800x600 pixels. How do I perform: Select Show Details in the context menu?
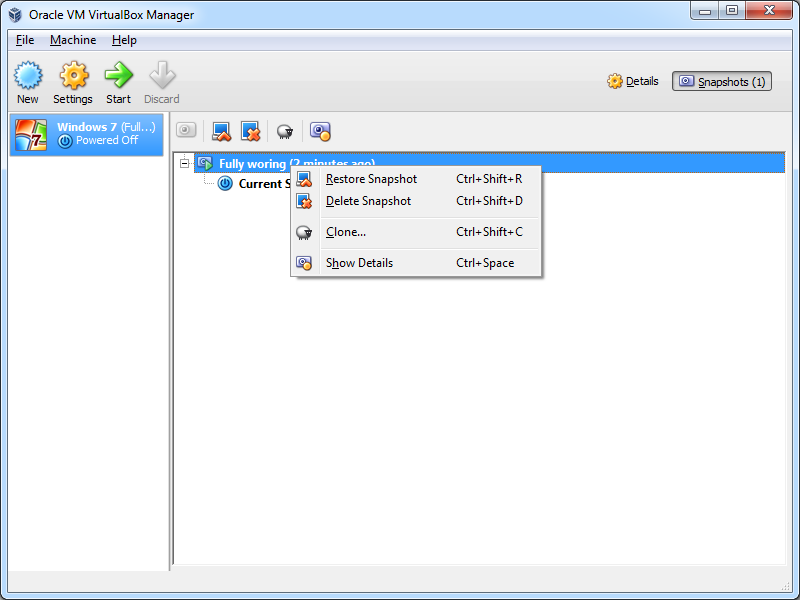coord(359,263)
